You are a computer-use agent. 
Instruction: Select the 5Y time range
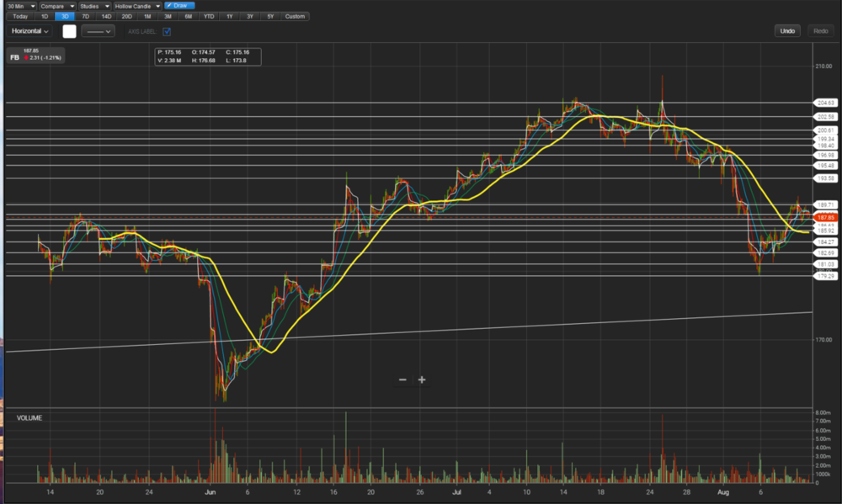click(269, 16)
